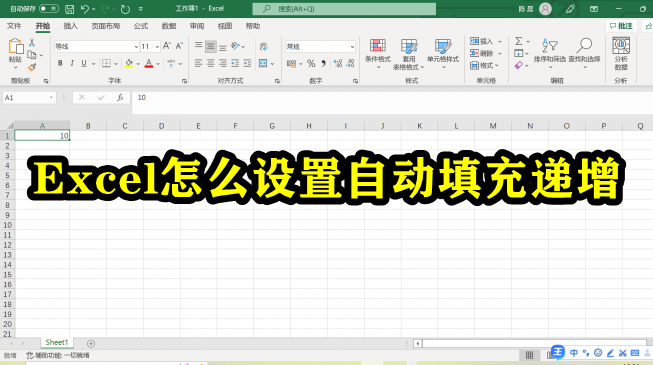Click the Find and Select magnifier icon
653x365 pixels.
[585, 45]
